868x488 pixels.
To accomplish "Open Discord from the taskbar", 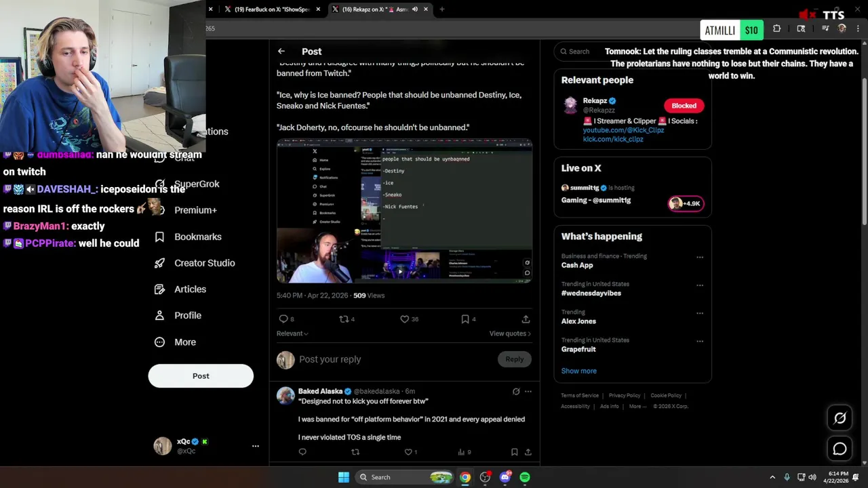I will point(505,477).
